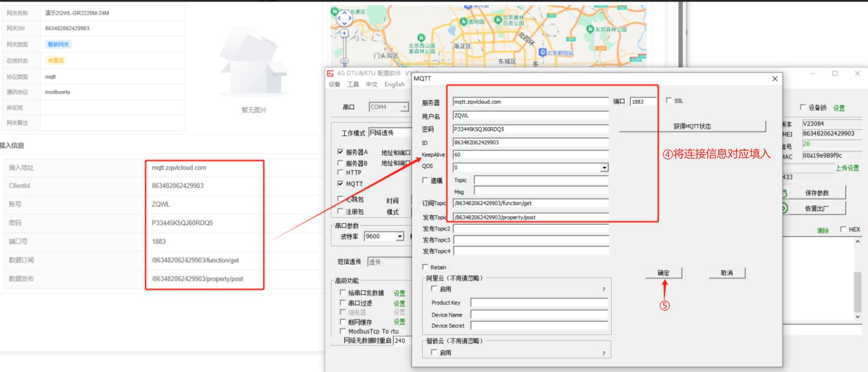The image size is (868, 372).
Task: Click the 取消 button
Action: point(727,273)
